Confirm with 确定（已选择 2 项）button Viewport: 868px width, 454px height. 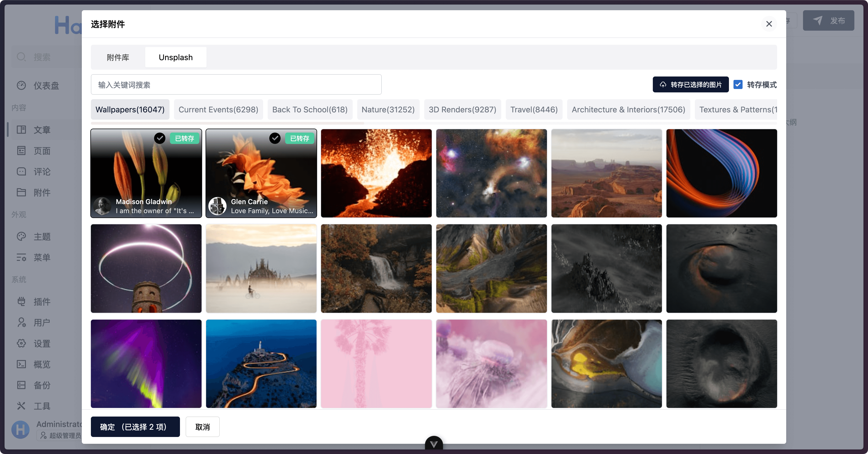click(x=135, y=427)
